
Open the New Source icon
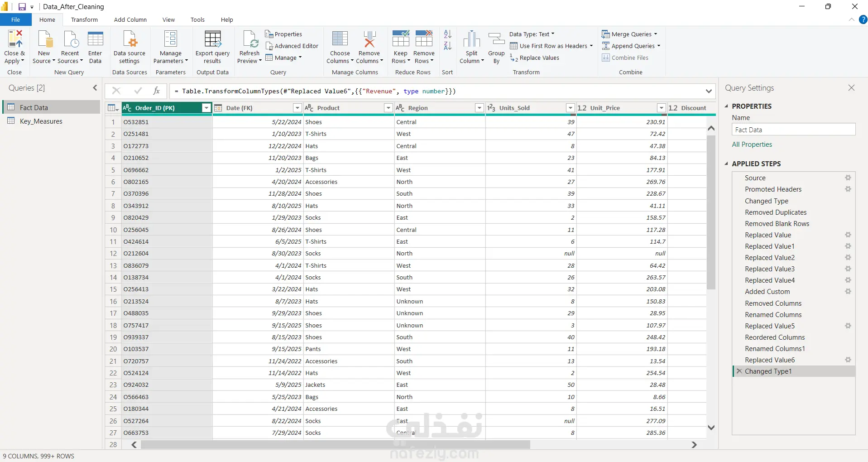pos(44,39)
